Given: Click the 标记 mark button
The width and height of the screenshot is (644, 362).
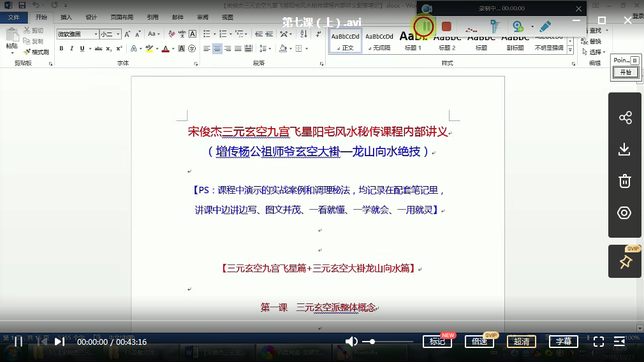Looking at the screenshot, I should (437, 342).
